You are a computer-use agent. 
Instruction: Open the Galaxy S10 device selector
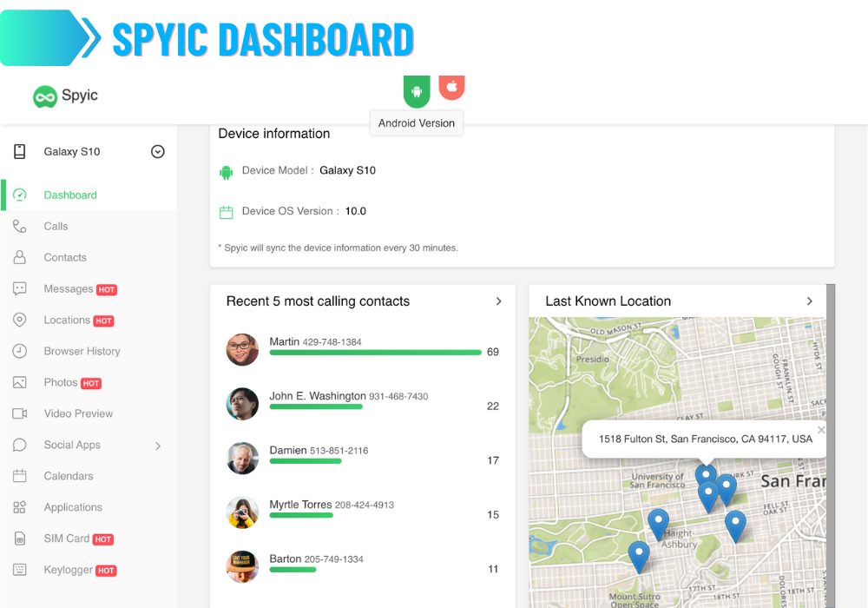click(x=157, y=151)
